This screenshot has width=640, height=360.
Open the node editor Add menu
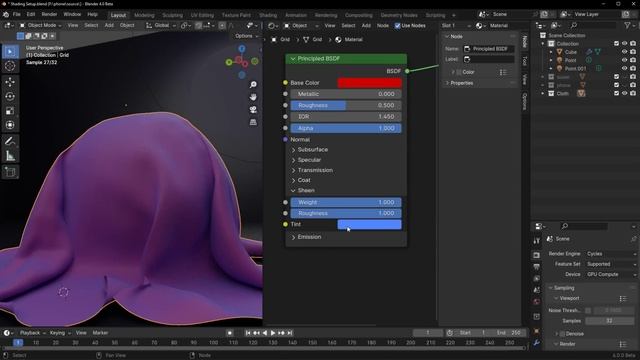tap(366, 26)
